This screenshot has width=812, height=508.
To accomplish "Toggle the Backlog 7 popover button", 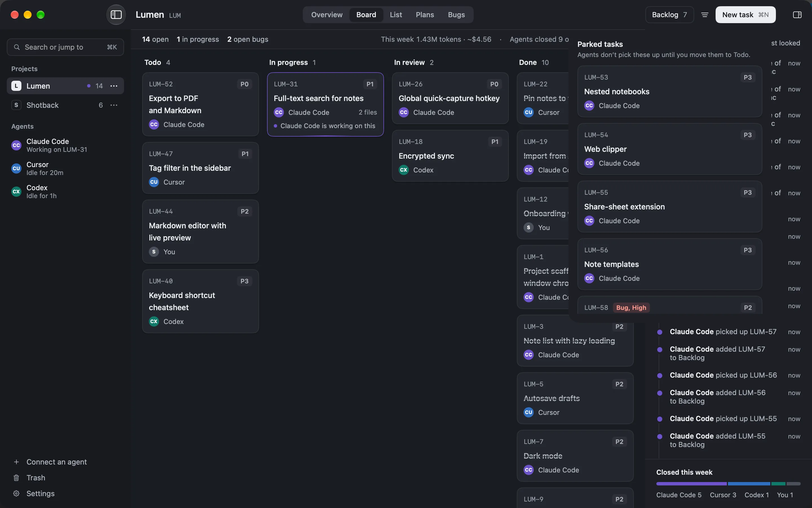I will click(669, 15).
